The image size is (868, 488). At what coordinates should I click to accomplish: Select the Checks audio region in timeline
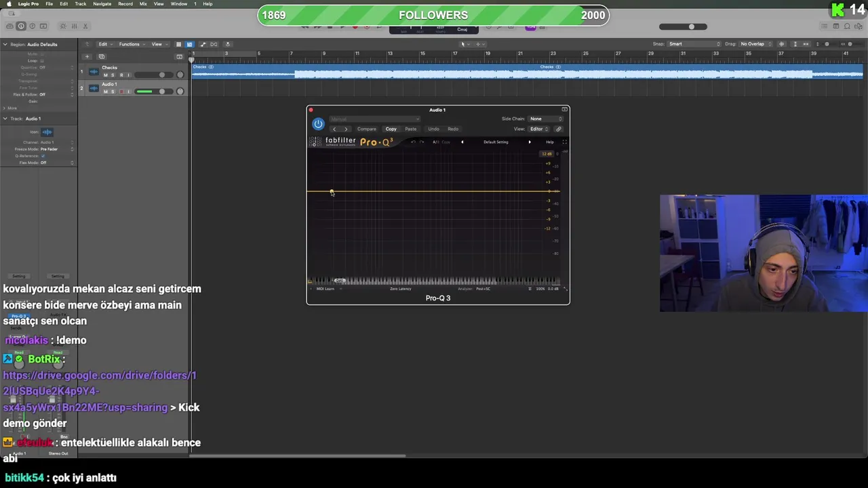(527, 70)
